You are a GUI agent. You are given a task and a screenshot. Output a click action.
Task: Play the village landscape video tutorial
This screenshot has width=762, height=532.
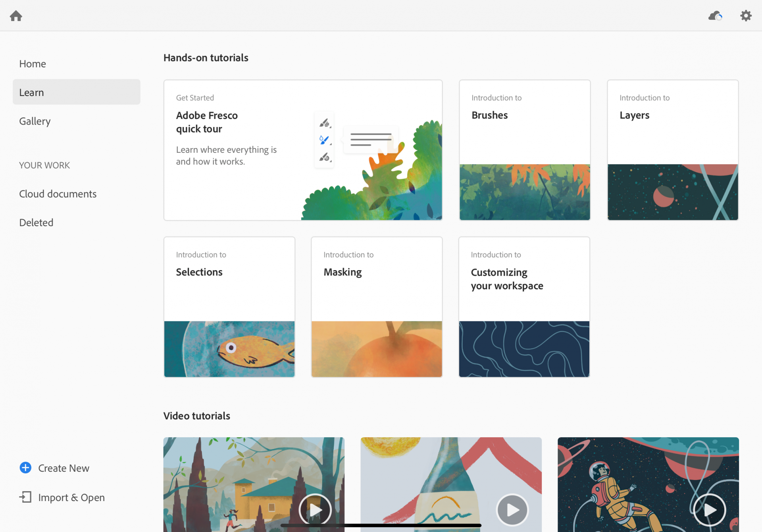coord(315,510)
